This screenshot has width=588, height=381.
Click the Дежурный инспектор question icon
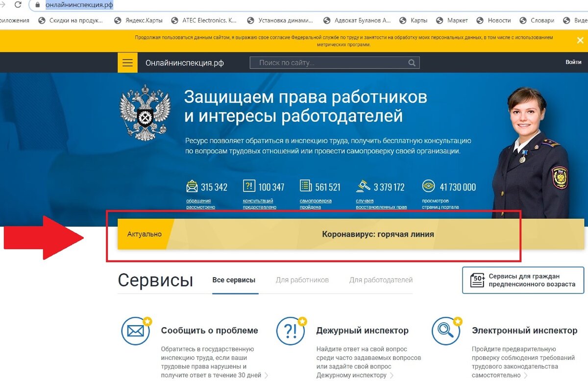pyautogui.click(x=291, y=331)
